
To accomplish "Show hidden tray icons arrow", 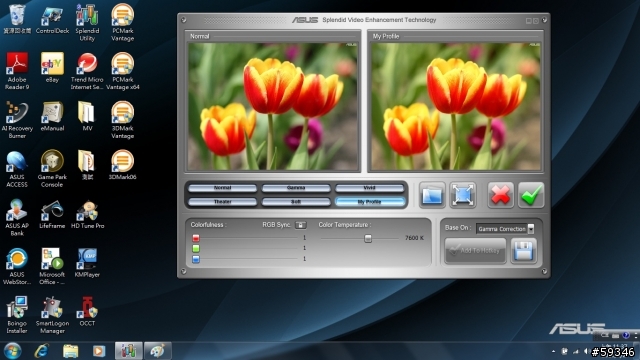I will [553, 351].
